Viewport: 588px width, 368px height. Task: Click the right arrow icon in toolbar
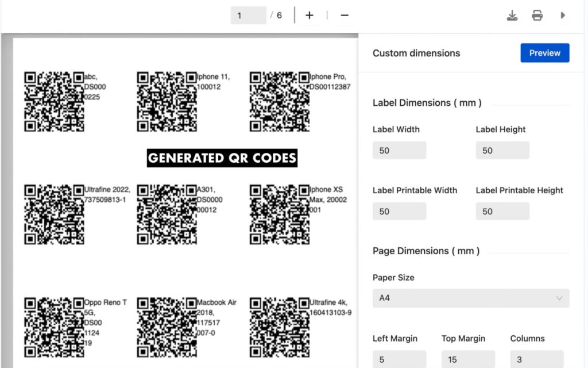click(x=563, y=16)
